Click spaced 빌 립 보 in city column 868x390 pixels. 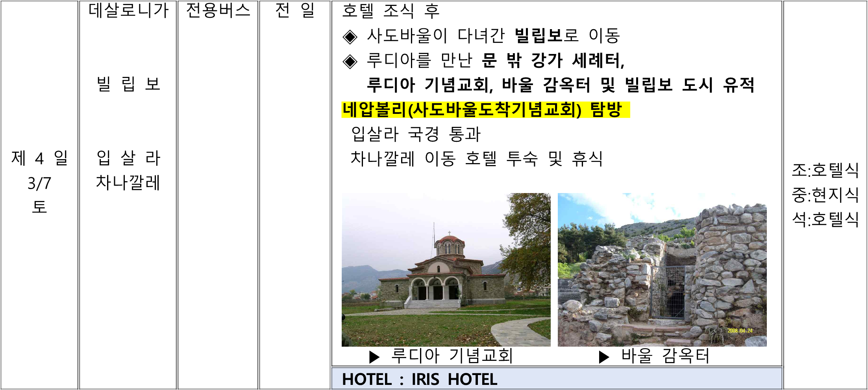pyautogui.click(x=128, y=84)
